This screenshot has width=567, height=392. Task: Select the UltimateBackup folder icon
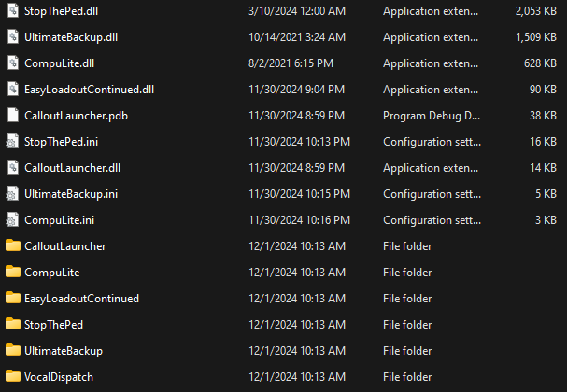click(12, 350)
